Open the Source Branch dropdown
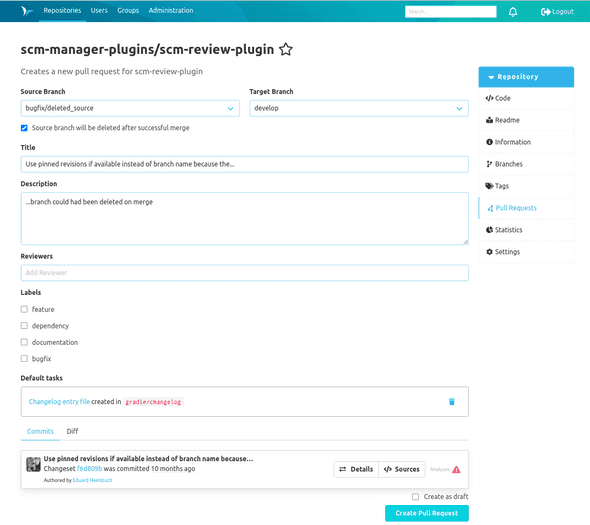 130,108
